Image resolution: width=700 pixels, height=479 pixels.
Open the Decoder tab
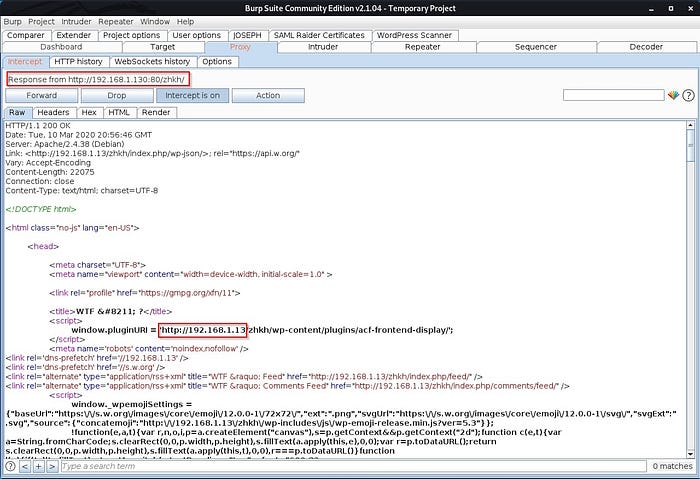click(x=645, y=47)
